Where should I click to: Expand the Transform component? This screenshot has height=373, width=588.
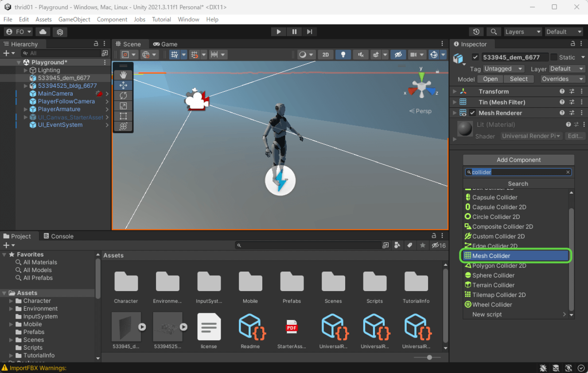pos(454,91)
